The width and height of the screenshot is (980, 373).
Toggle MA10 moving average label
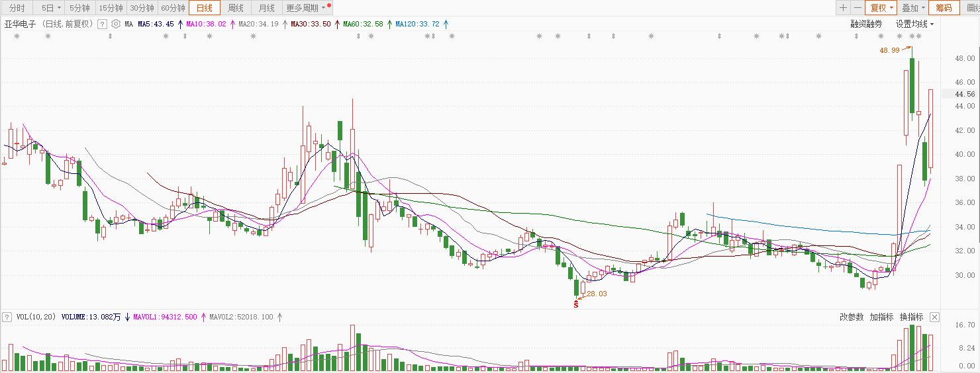(x=206, y=24)
